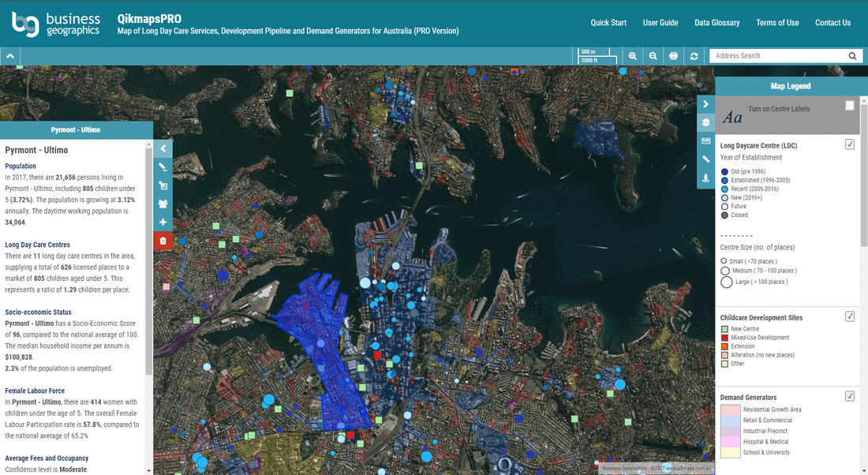
Task: Select the Measure ruler tool
Action: coord(705,158)
